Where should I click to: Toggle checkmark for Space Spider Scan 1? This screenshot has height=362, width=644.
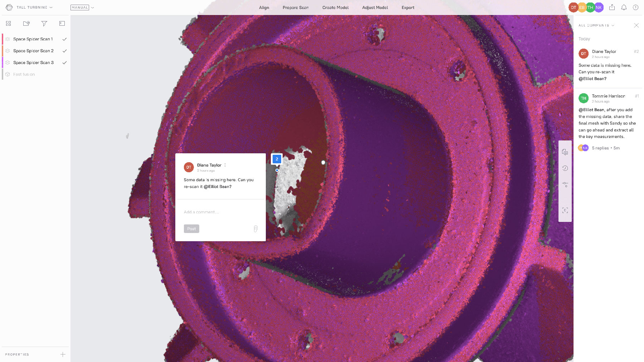pos(65,39)
